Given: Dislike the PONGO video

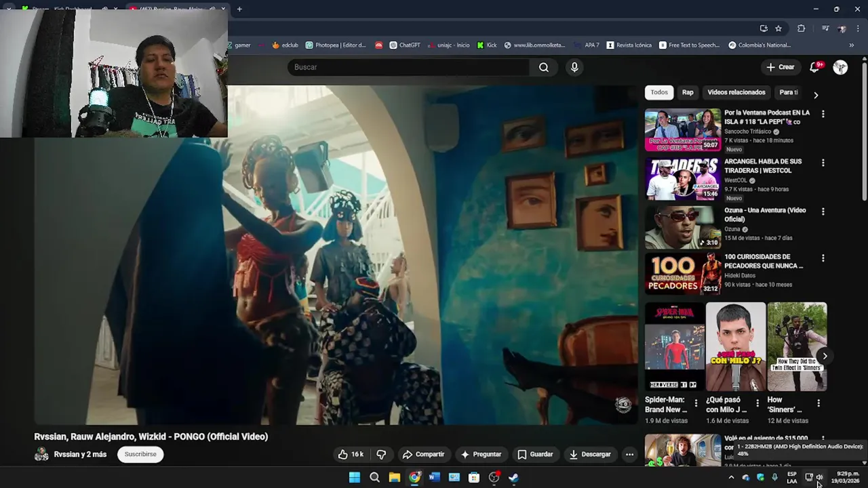Looking at the screenshot, I should tap(381, 454).
